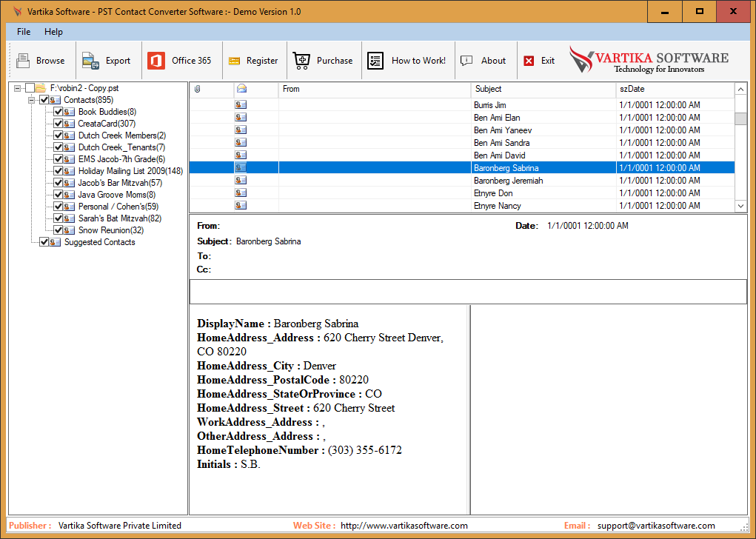This screenshot has width=756, height=539.
Task: Click the contact list scroll up arrow
Action: point(740,90)
